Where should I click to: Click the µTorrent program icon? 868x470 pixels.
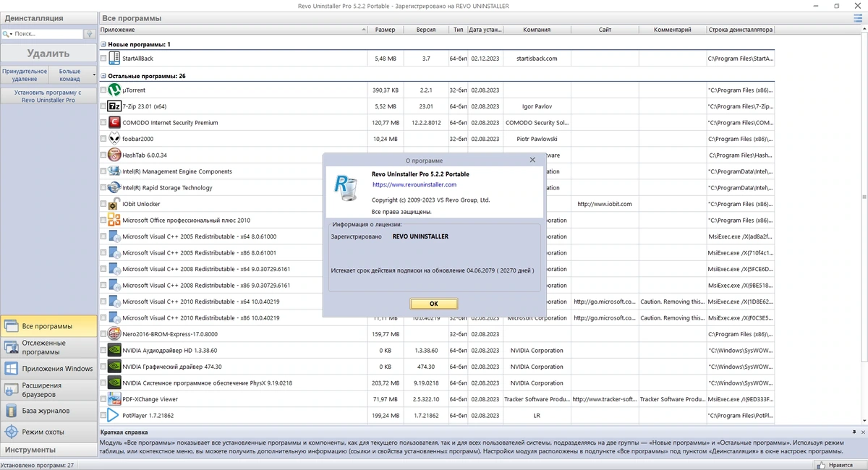coord(114,90)
